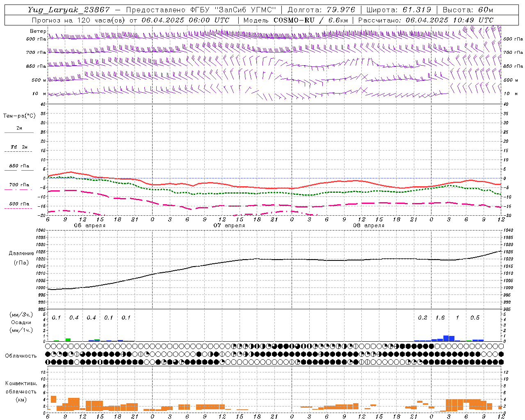Click the Давление pressure panel label

(x=21, y=253)
